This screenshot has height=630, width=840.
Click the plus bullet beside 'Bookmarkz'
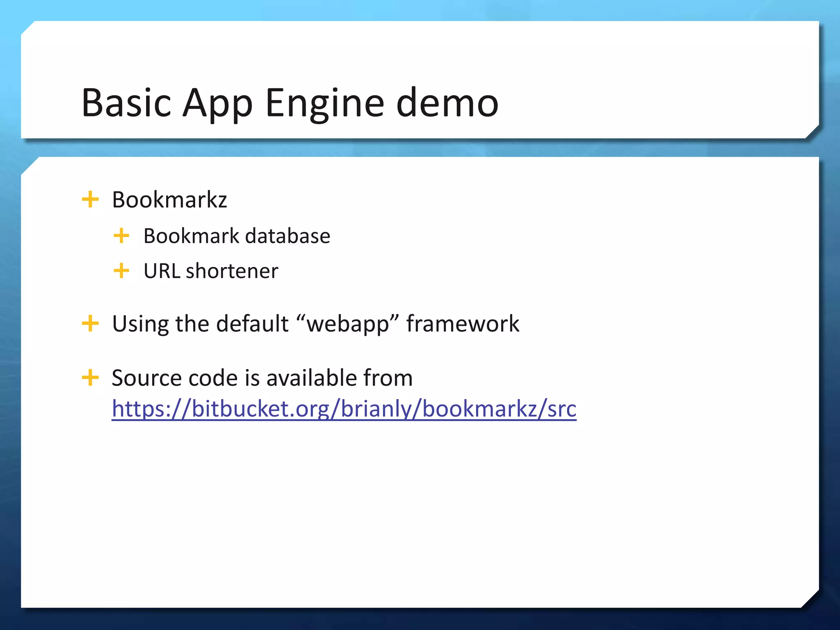tap(90, 200)
